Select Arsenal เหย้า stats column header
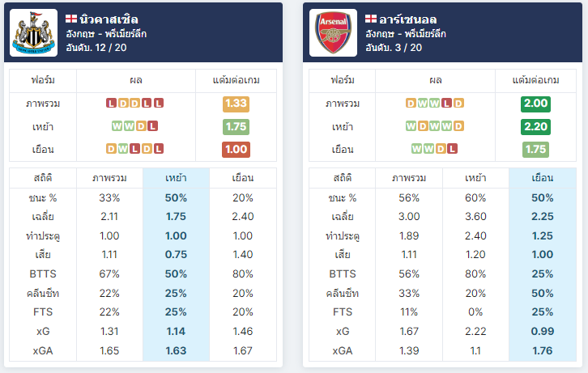The height and width of the screenshot is (373, 588). tap(475, 178)
